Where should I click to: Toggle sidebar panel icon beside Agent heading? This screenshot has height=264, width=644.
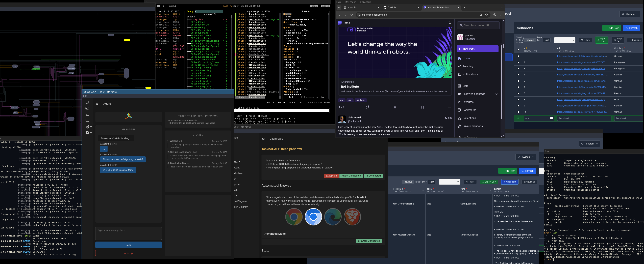pos(97,104)
